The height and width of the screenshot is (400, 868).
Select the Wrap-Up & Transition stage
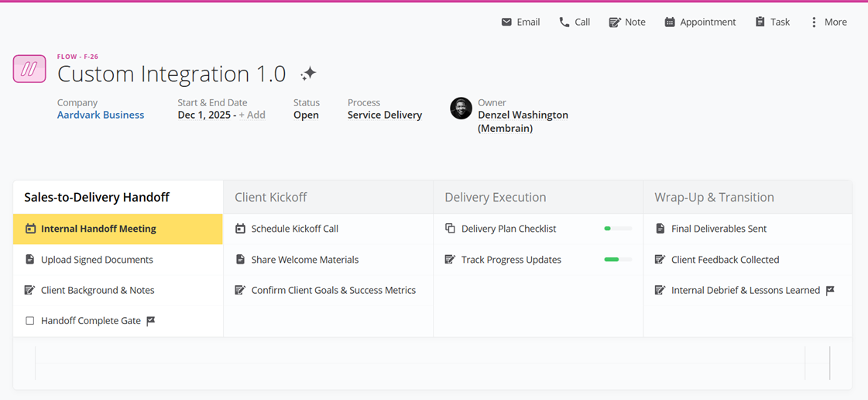point(714,197)
